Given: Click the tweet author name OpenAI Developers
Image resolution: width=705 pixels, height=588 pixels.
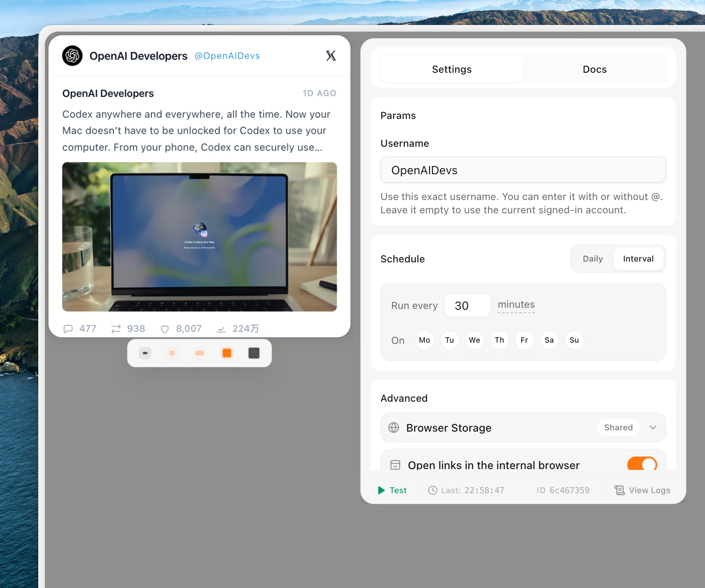Looking at the screenshot, I should [x=108, y=93].
